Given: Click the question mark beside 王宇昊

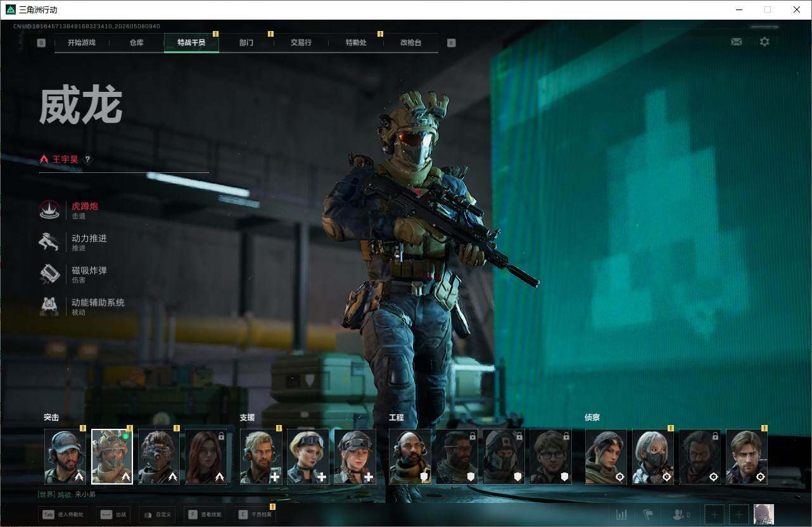Looking at the screenshot, I should pos(88,160).
